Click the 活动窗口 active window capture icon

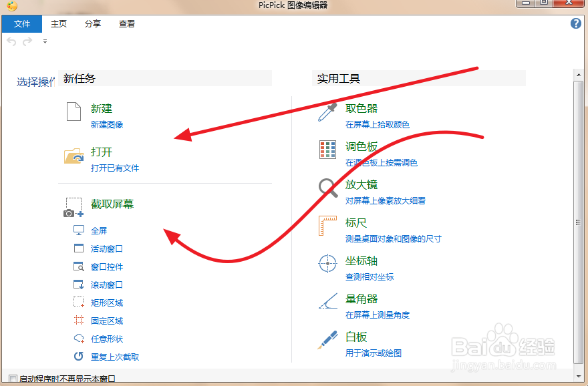78,248
